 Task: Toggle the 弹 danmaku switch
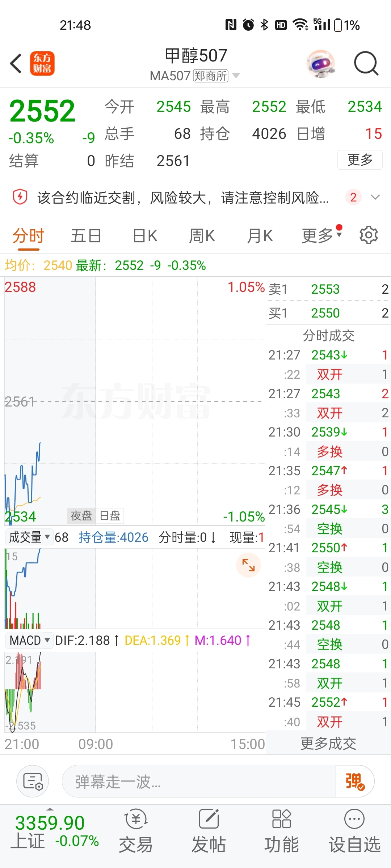coord(355,781)
